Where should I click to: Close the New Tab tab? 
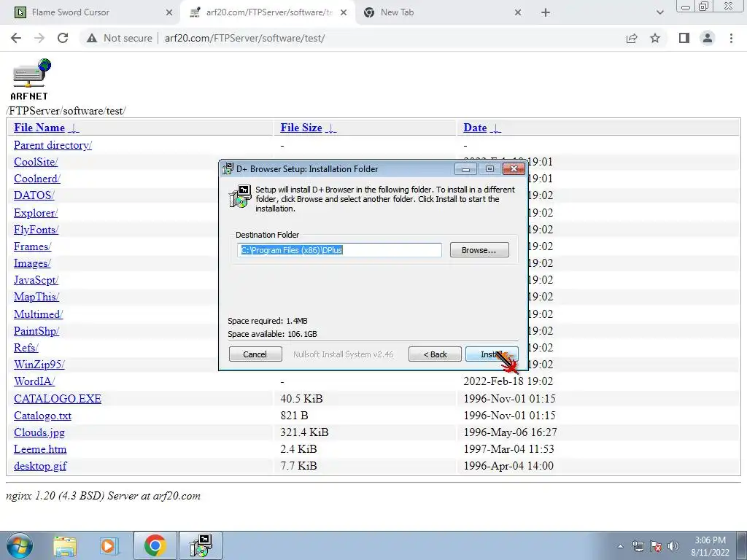click(x=518, y=12)
